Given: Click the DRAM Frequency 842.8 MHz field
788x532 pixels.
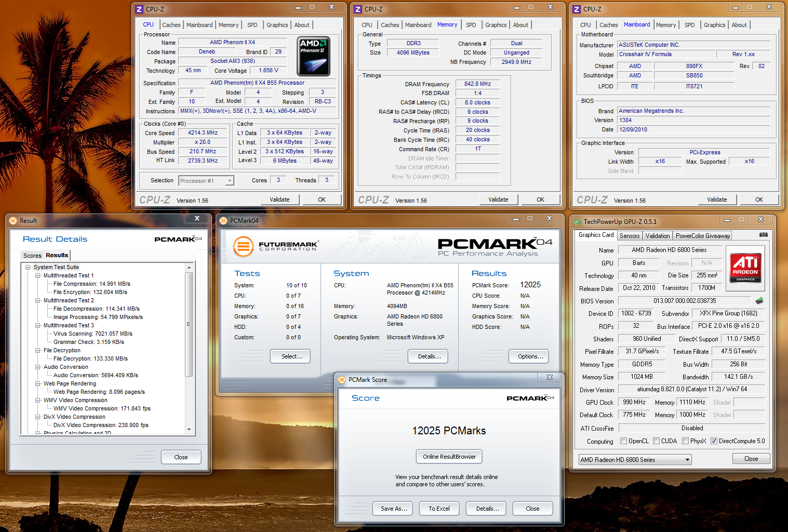Looking at the screenshot, I should click(477, 84).
